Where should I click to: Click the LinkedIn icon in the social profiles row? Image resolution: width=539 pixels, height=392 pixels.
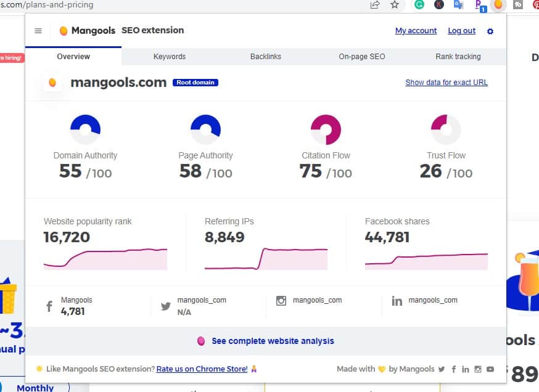(x=397, y=301)
